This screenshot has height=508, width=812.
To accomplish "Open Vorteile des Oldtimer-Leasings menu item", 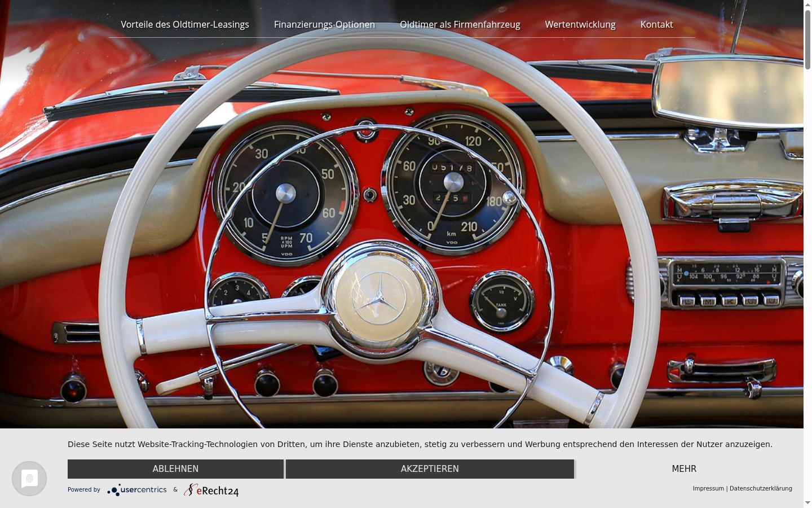I will click(x=185, y=24).
